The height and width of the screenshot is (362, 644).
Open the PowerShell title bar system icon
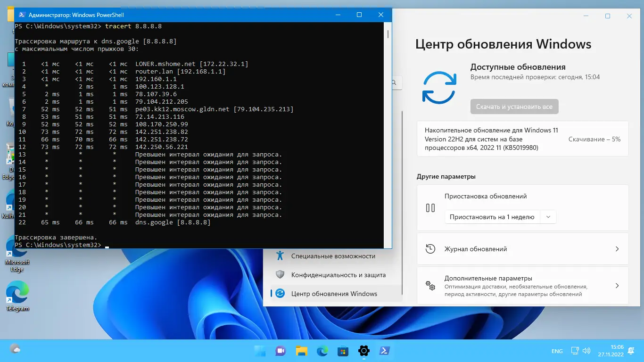[21, 15]
